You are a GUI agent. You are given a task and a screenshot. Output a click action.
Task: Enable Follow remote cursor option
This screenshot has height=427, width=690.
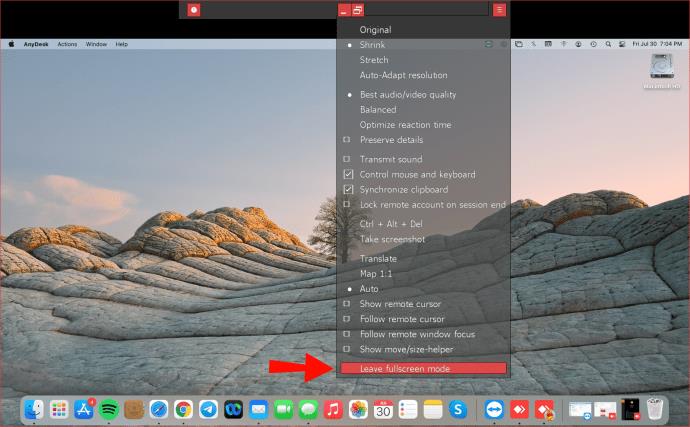[347, 319]
